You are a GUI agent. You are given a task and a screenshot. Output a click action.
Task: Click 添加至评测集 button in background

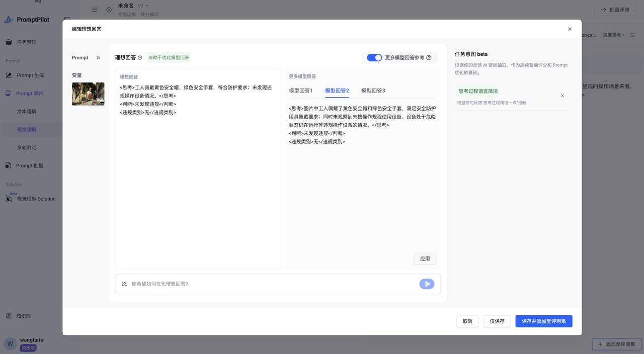(617, 344)
